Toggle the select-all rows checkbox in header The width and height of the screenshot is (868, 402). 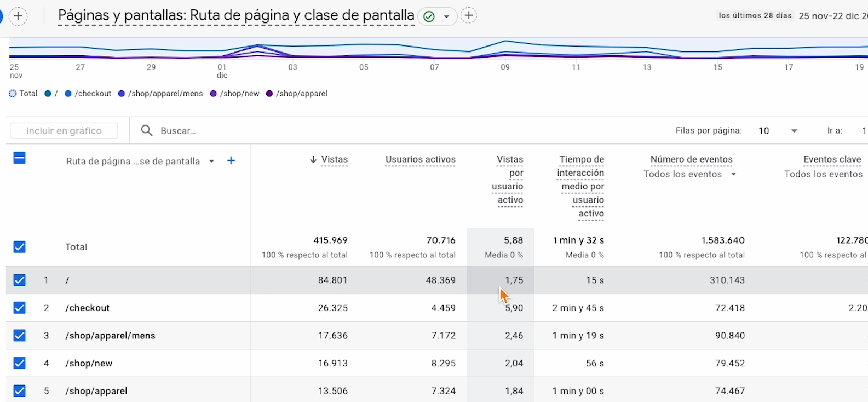pyautogui.click(x=20, y=158)
